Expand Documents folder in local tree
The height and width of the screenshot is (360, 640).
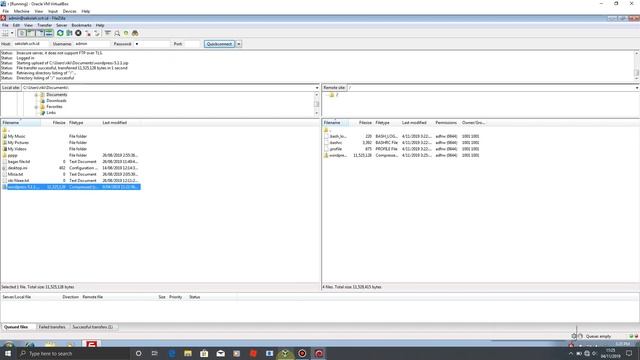coord(36,95)
